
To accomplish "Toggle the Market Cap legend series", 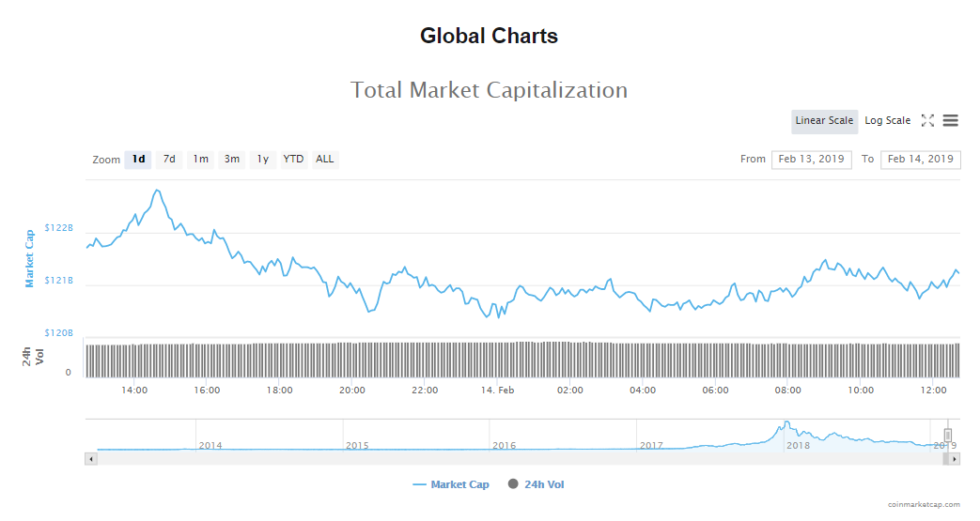I will (x=451, y=484).
